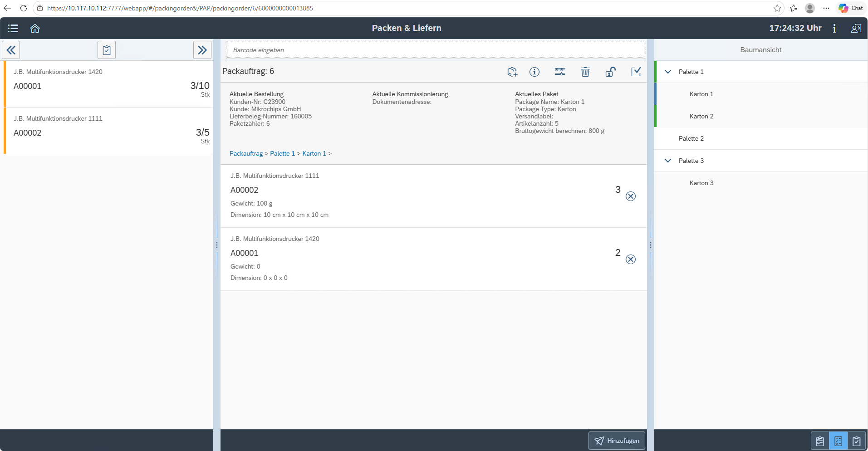Click the unlock padlock icon
The image size is (868, 451).
click(611, 72)
